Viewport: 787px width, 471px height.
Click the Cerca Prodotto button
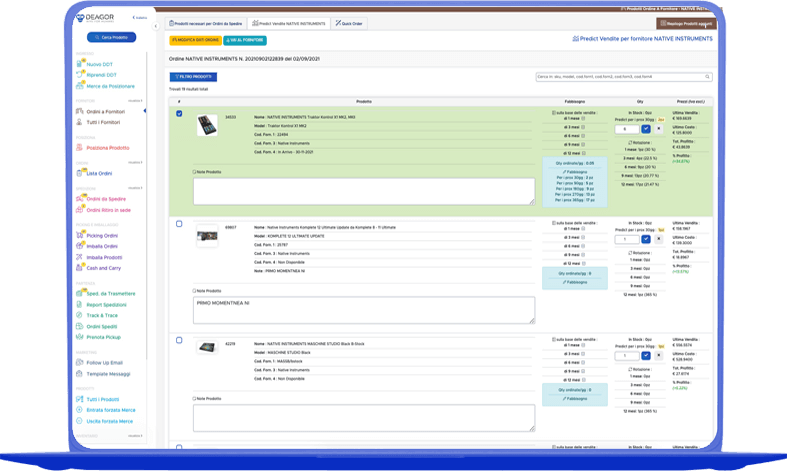coord(111,37)
